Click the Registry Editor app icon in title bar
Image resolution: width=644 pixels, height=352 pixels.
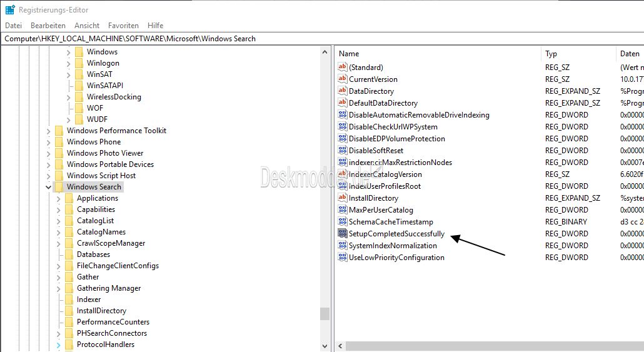pyautogui.click(x=10, y=10)
